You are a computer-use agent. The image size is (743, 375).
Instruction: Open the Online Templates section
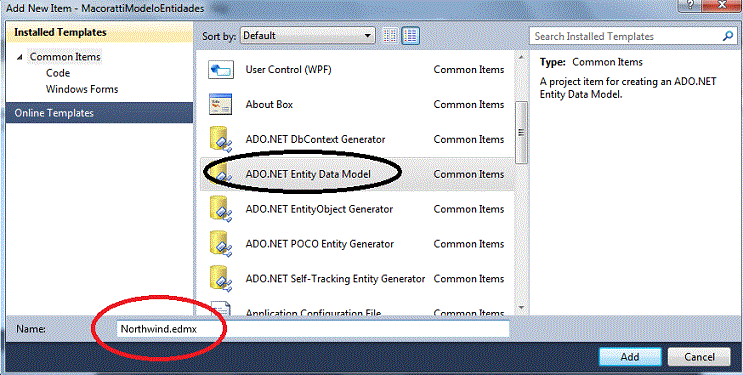[100, 113]
